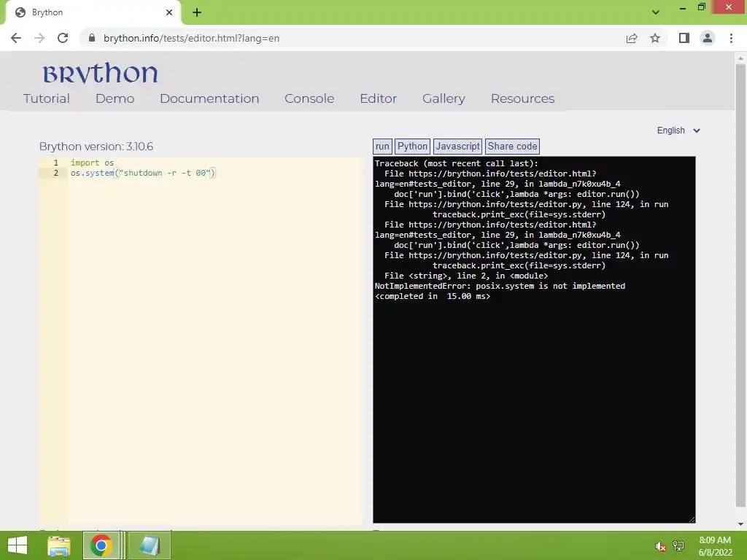Open the Documentation menu item
Screen dimensions: 747x560
tap(209, 98)
